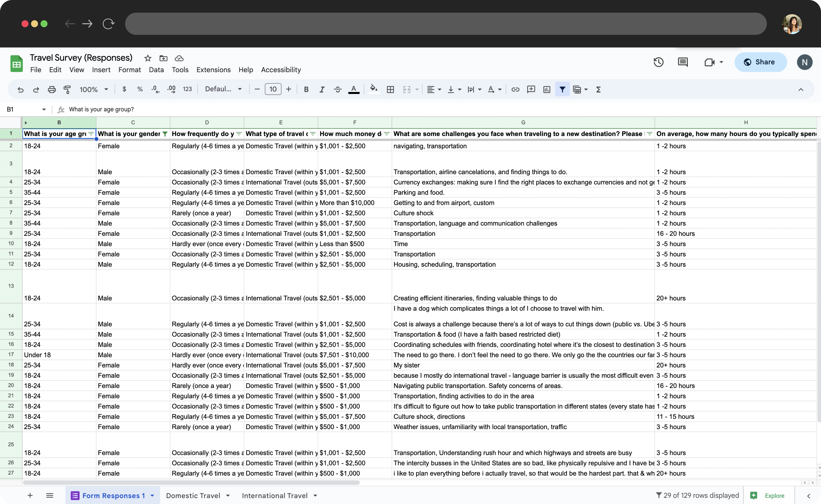Viewport: 821px width, 504px height.
Task: Open filter for travel frequency column D
Action: (239, 134)
